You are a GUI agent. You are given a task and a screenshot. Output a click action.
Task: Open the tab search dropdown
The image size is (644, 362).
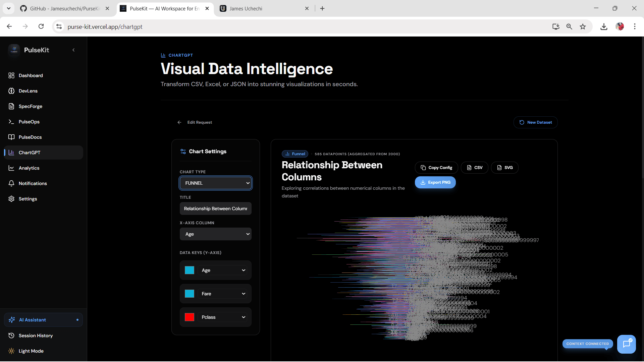8,8
